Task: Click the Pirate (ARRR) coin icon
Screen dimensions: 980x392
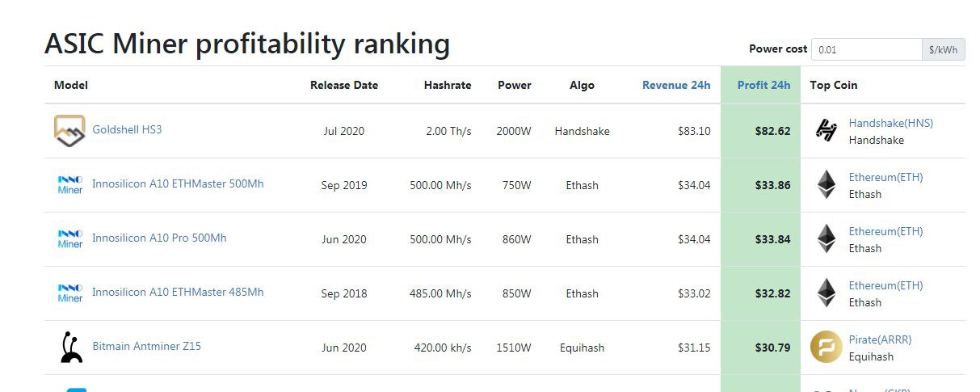Action: (826, 347)
